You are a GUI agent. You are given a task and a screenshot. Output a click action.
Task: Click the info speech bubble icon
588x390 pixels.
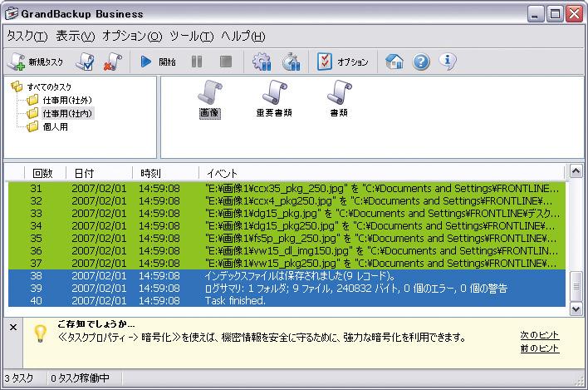pyautogui.click(x=448, y=62)
